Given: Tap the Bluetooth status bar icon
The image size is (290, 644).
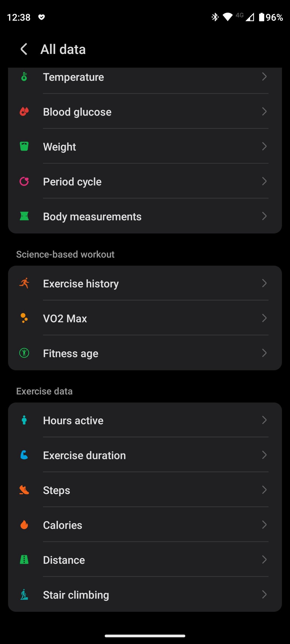Looking at the screenshot, I should pos(215,17).
